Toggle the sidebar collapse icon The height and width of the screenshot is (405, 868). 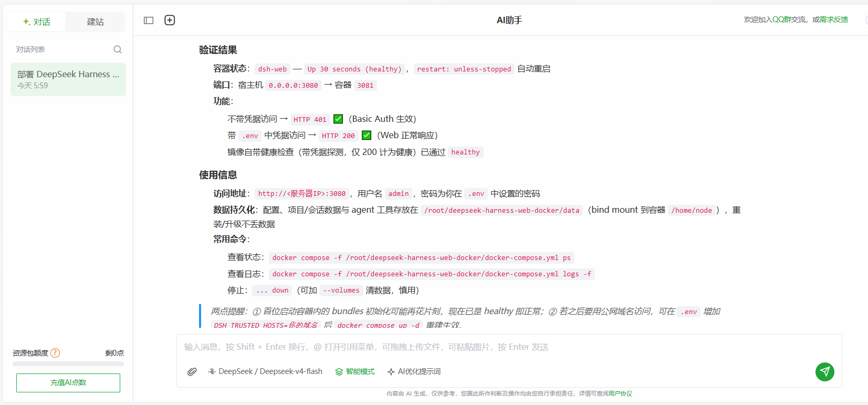pos(149,20)
